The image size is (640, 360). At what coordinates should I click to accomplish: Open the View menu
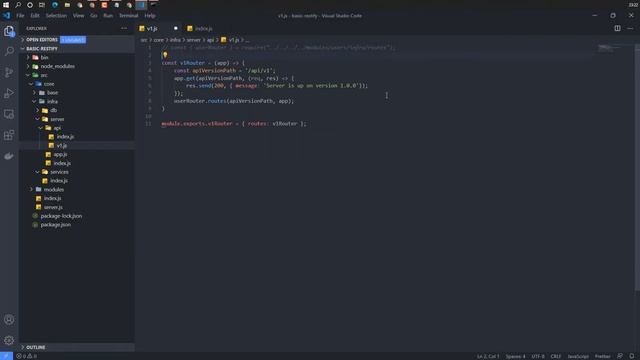(78, 16)
